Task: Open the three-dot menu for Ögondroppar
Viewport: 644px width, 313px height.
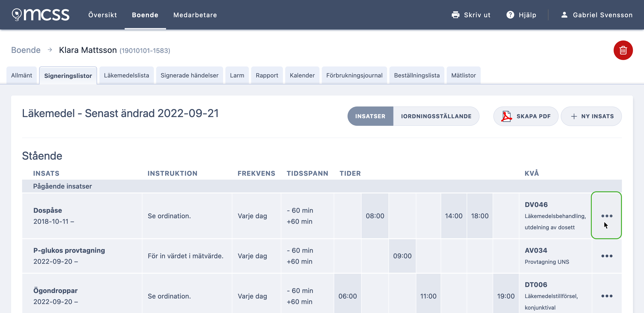Action: pyautogui.click(x=607, y=296)
